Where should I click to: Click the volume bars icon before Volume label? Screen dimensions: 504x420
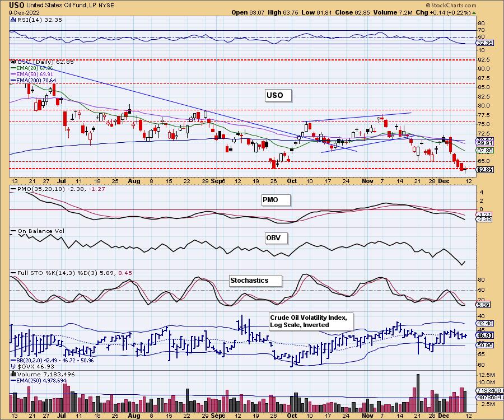[13, 374]
